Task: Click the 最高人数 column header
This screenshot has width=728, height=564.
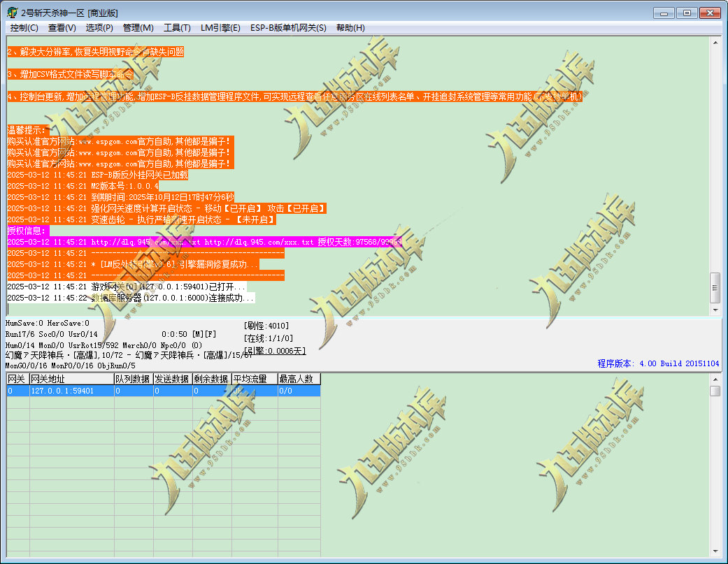Action: click(x=299, y=379)
